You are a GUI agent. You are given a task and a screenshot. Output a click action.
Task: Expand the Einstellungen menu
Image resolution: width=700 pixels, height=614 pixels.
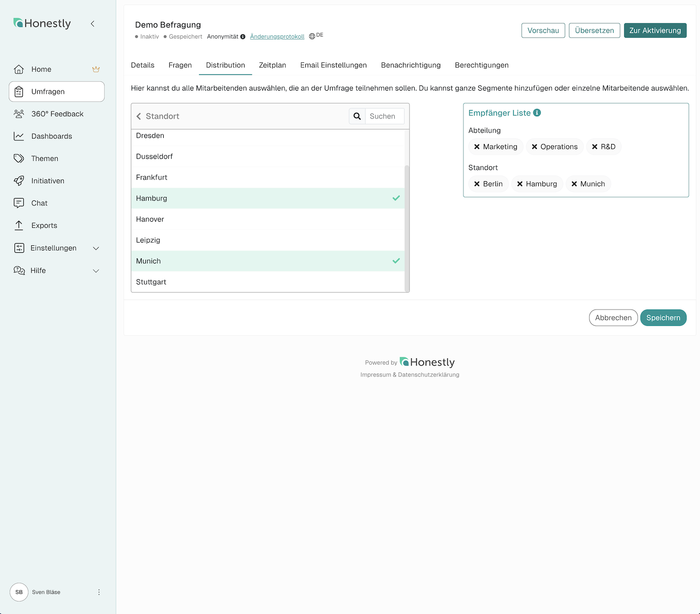coord(96,248)
